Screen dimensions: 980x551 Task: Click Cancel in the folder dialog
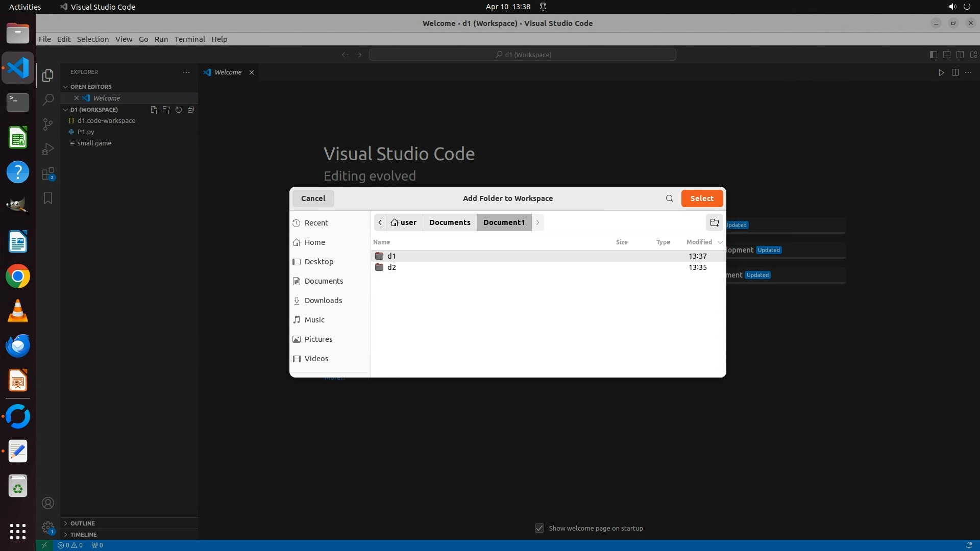tap(313, 198)
